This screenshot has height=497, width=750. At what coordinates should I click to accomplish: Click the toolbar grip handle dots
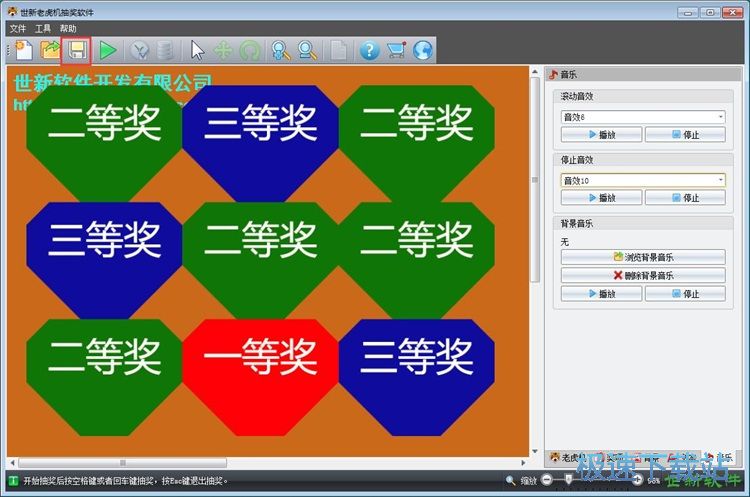click(x=9, y=50)
